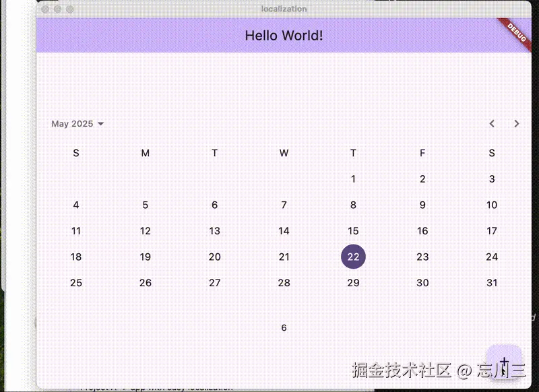Image resolution: width=539 pixels, height=392 pixels.
Task: Click the Sunday S column header
Action: (x=76, y=153)
